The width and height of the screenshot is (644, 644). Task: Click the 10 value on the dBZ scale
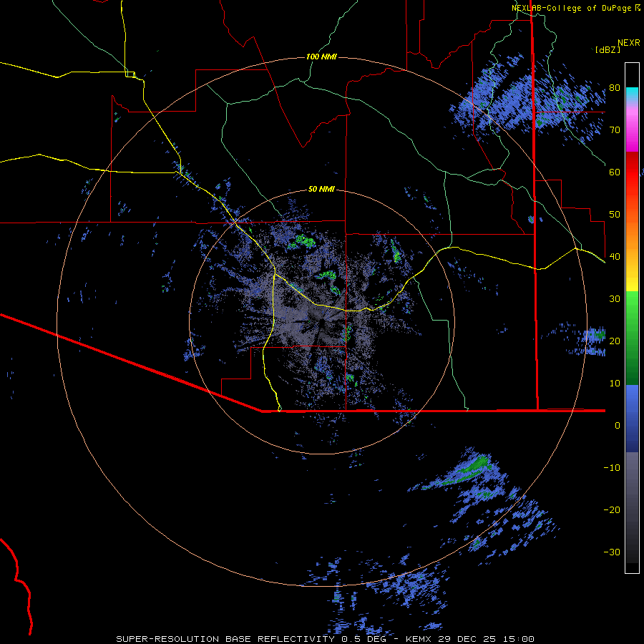point(615,384)
